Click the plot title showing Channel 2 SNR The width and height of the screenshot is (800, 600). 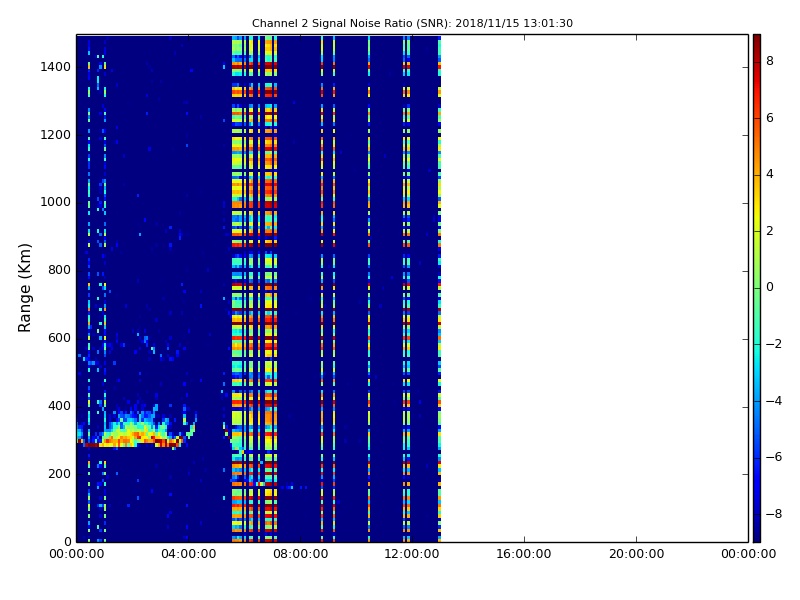click(412, 23)
